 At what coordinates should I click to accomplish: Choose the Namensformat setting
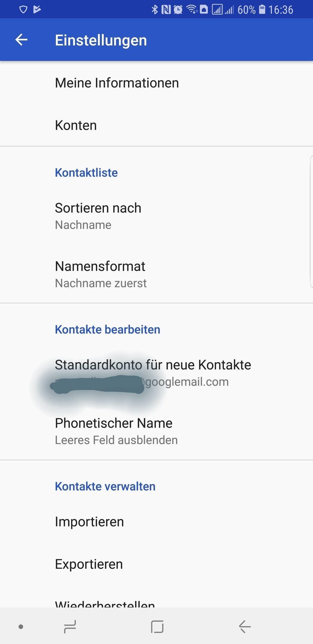(100, 274)
